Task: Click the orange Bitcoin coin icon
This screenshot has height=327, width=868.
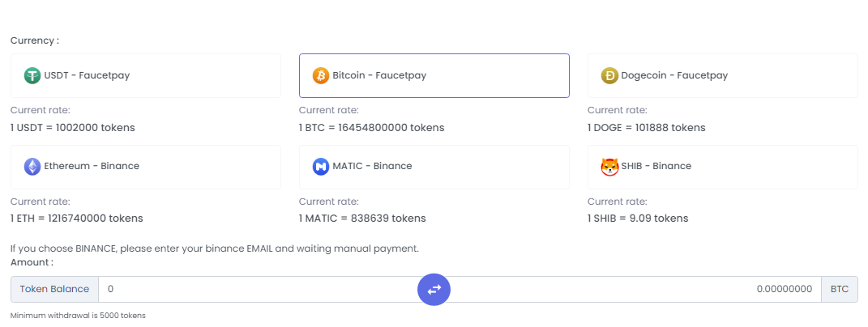Action: point(321,76)
